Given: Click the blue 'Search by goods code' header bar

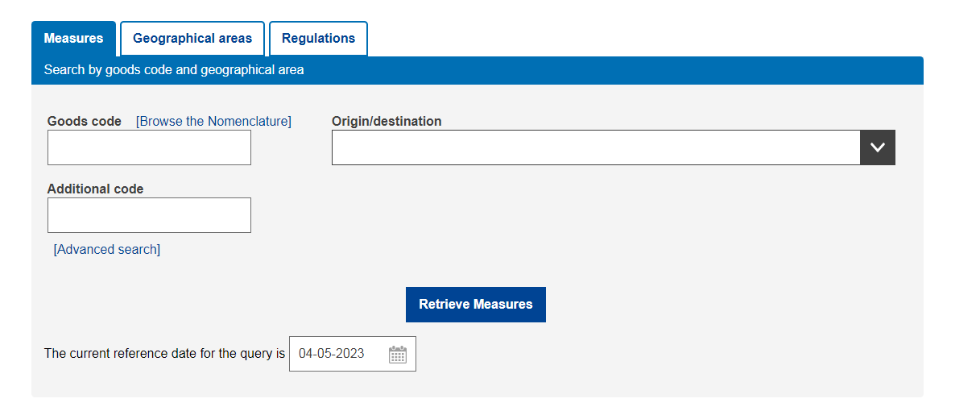Looking at the screenshot, I should click(478, 70).
